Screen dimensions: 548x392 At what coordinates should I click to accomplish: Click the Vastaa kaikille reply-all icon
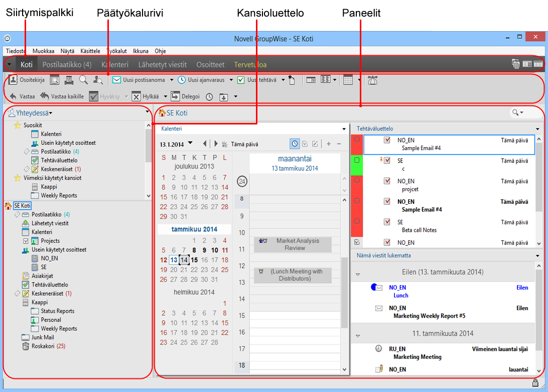click(x=45, y=96)
